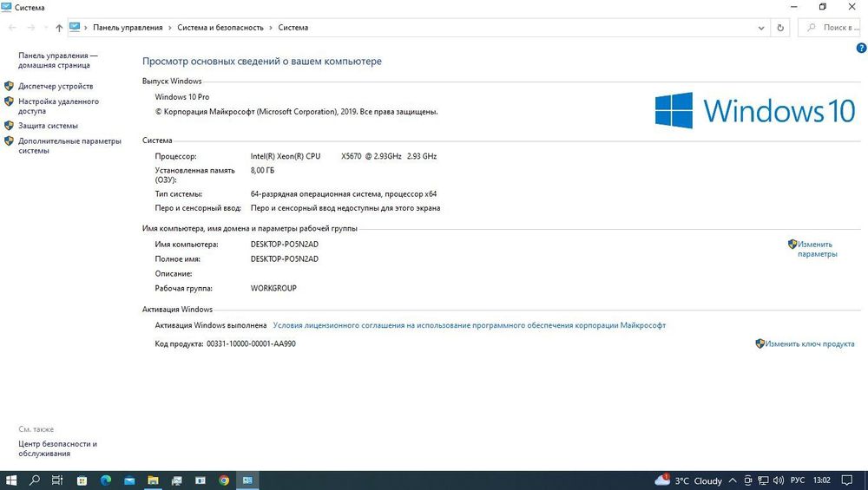The width and height of the screenshot is (868, 490).
Task: Open File Explorer from the taskbar
Action: 153,480
